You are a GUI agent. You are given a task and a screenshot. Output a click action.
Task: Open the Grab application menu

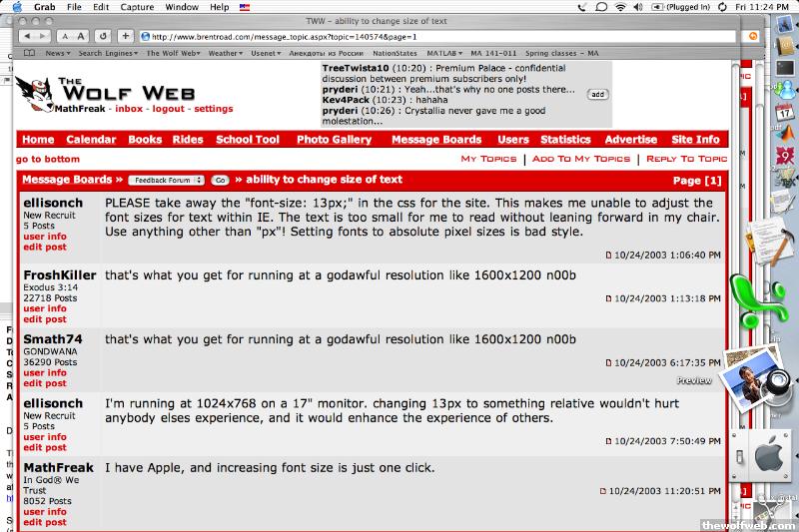tap(44, 7)
